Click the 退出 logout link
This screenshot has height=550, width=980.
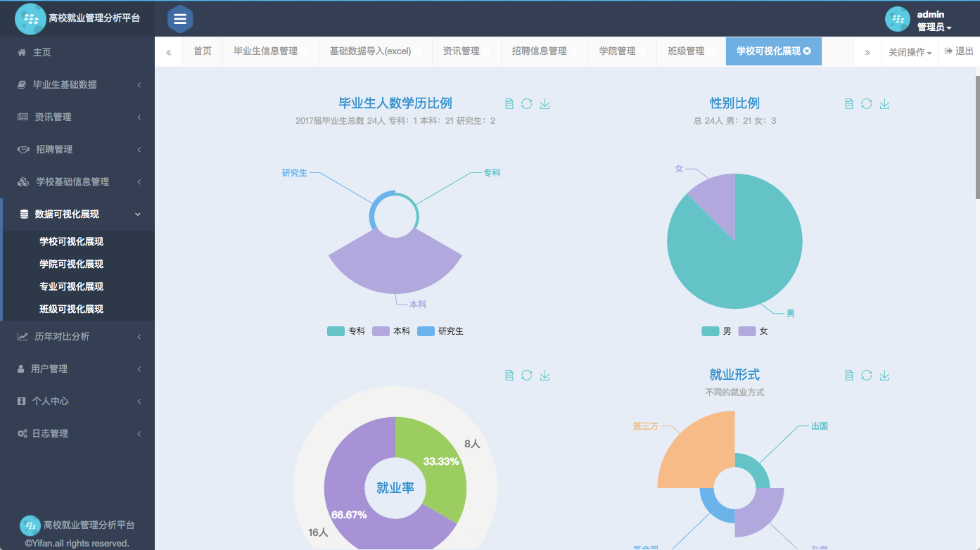(x=959, y=51)
